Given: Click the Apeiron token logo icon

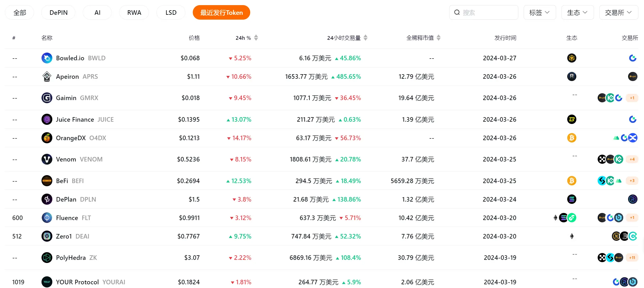Looking at the screenshot, I should point(47,76).
